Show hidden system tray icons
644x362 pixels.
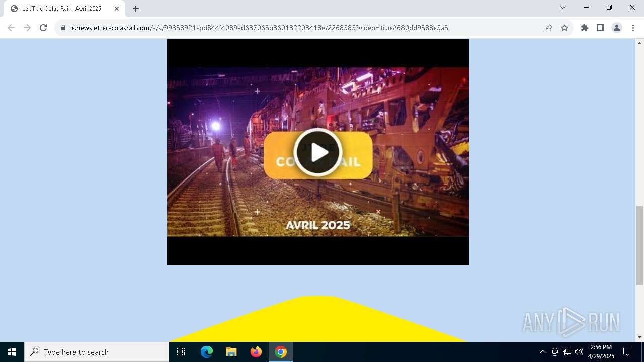[542, 352]
